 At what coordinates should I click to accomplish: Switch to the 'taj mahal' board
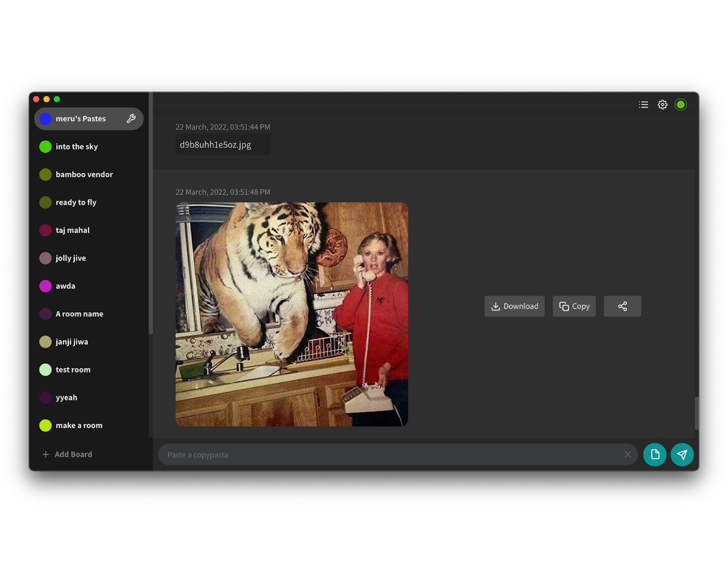click(72, 230)
